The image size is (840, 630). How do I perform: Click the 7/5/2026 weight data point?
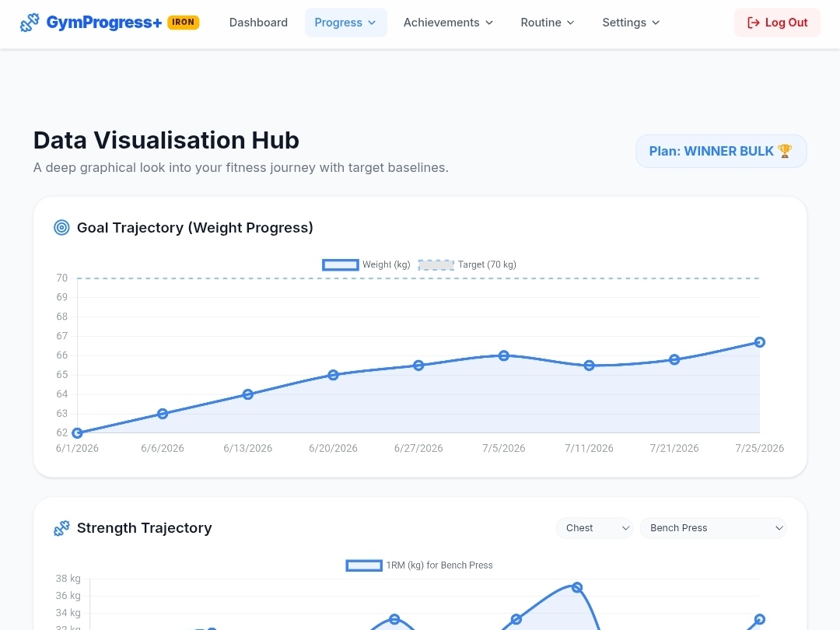point(503,355)
